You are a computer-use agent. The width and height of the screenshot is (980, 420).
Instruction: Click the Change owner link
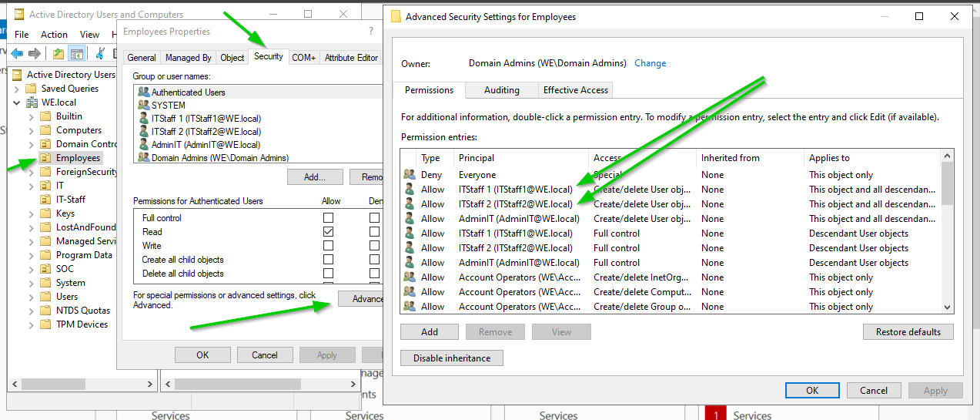[x=651, y=63]
